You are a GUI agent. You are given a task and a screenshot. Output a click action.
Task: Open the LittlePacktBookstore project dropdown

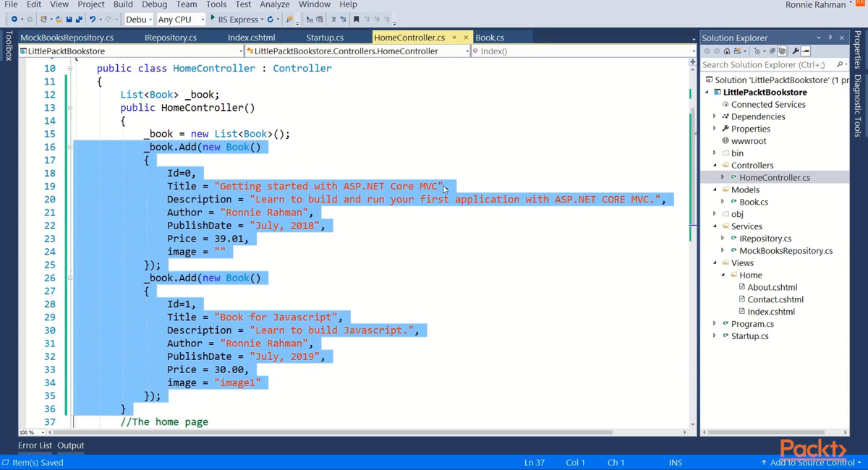131,51
